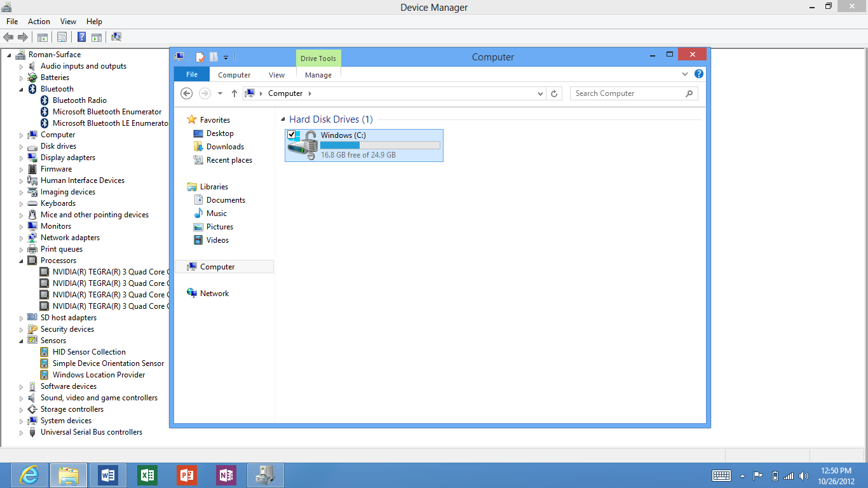This screenshot has width=868, height=488.
Task: Expand the Network adapters node arrow
Action: pos(21,238)
